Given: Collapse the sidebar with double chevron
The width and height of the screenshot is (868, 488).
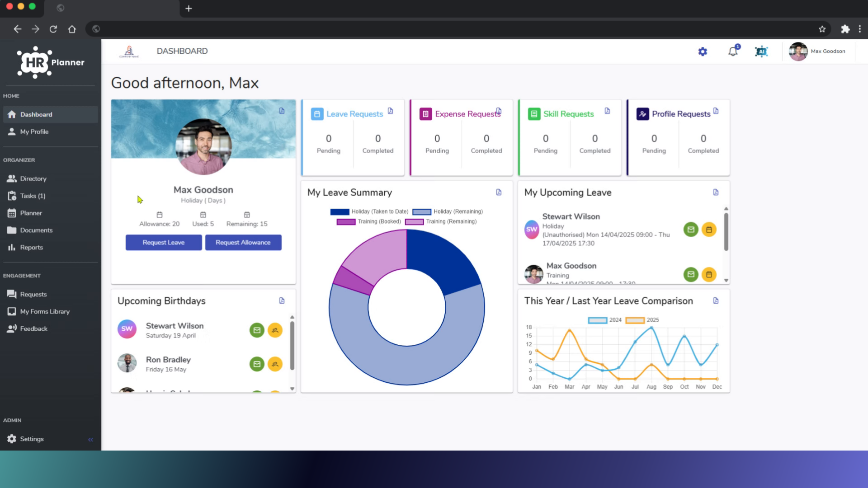Looking at the screenshot, I should 91,439.
